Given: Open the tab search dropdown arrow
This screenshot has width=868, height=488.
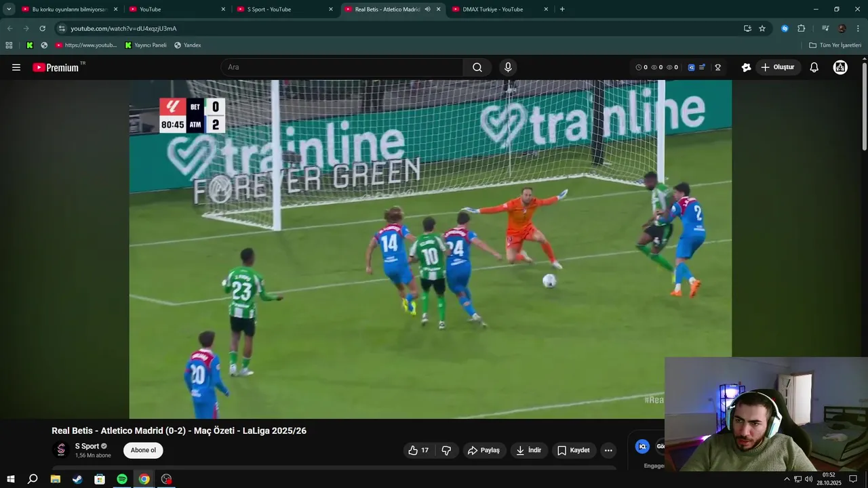Looking at the screenshot, I should (9, 9).
